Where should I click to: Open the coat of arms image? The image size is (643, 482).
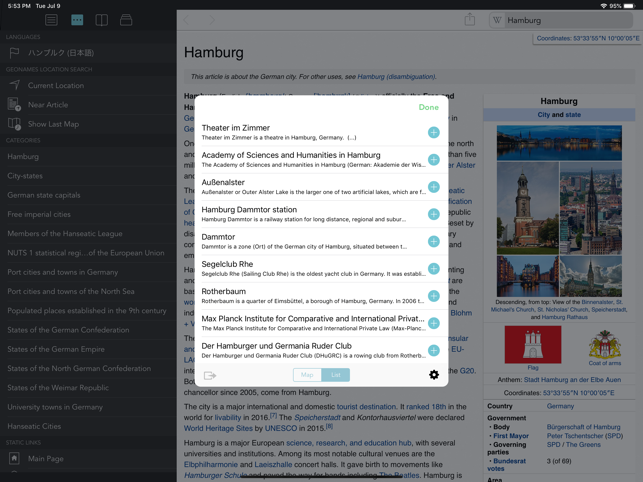coord(605,345)
